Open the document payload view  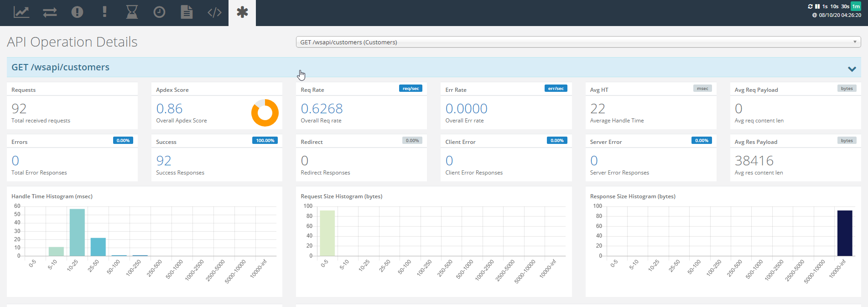187,12
